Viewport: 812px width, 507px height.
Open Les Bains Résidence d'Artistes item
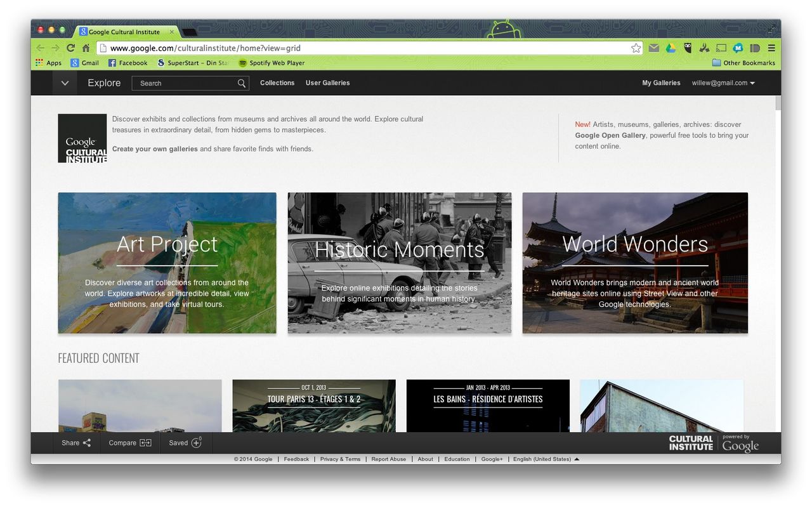488,405
